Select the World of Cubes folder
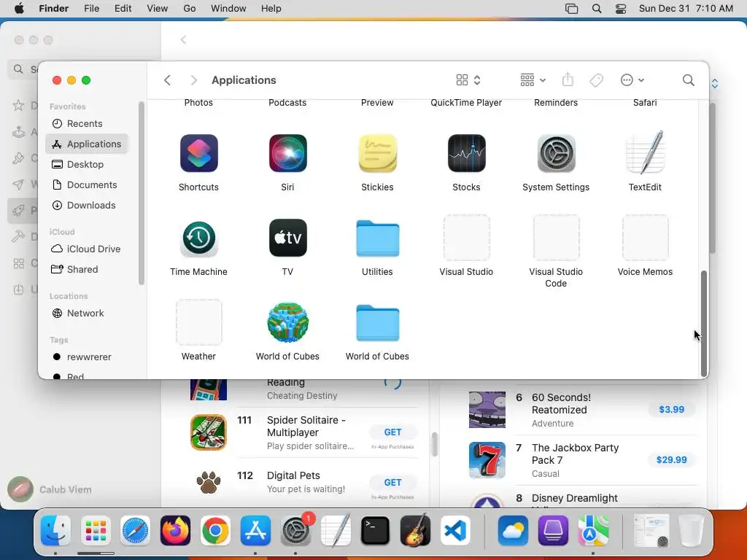Viewport: 747px width, 560px height. (377, 323)
